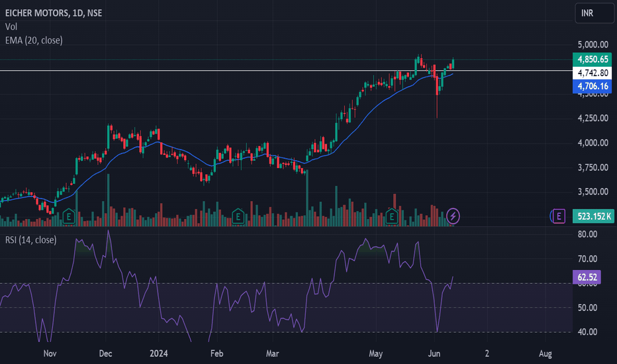The height and width of the screenshot is (364, 617).
Task: Click the May label on time axis
Action: (x=376, y=353)
